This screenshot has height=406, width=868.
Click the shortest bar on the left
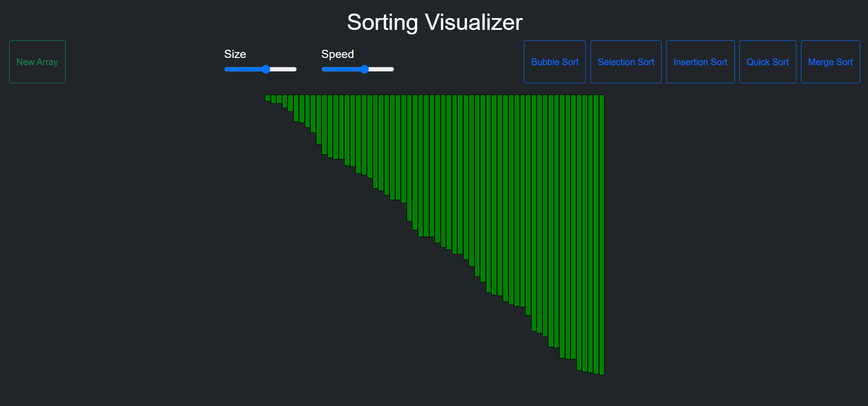[x=268, y=97]
